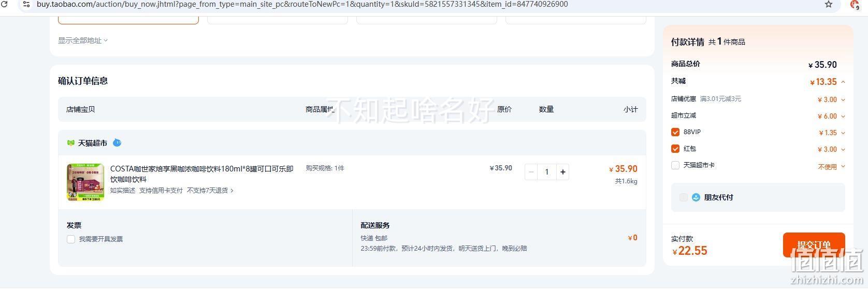Click the blue friend-pay avatar icon

point(696,197)
